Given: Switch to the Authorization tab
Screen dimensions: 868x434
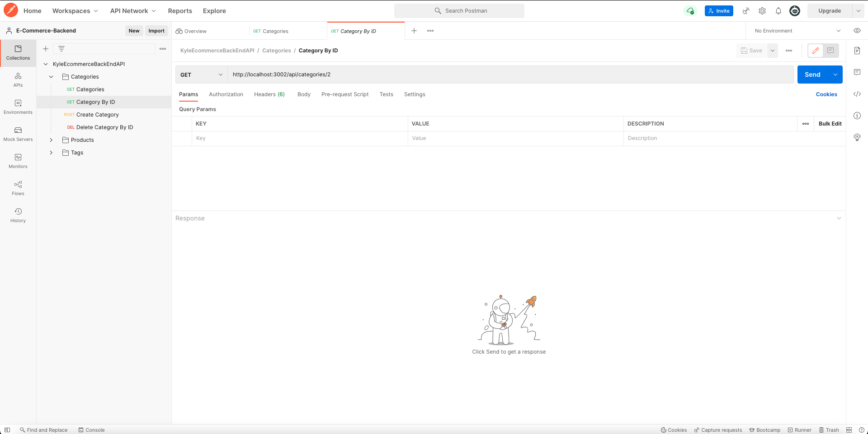Looking at the screenshot, I should (x=226, y=94).
